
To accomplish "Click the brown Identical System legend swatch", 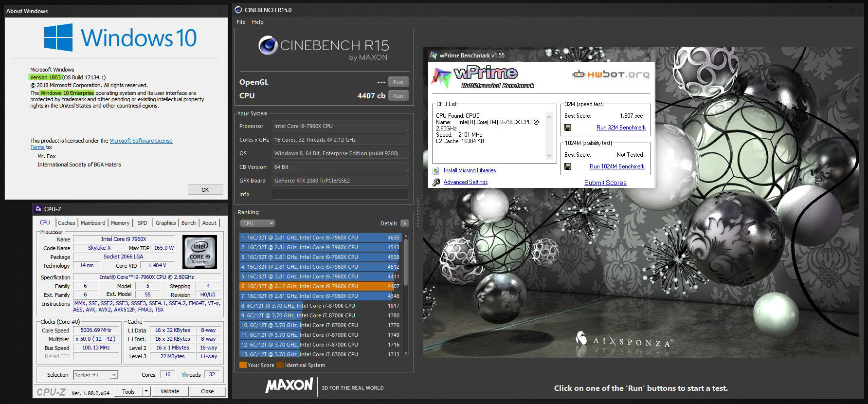I will tap(280, 365).
